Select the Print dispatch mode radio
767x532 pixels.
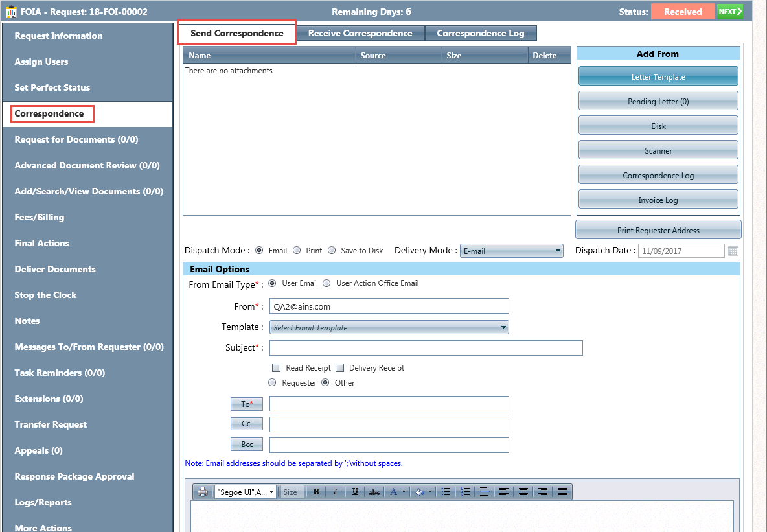[x=297, y=251]
